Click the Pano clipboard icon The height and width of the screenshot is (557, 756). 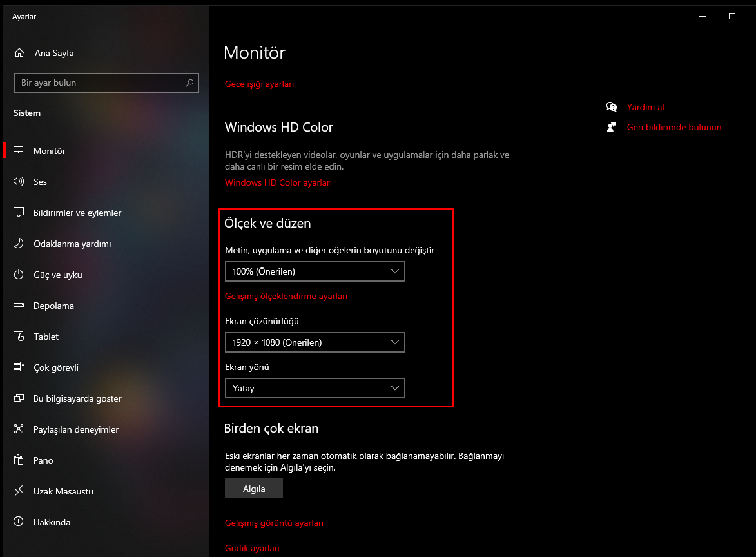[x=18, y=460]
